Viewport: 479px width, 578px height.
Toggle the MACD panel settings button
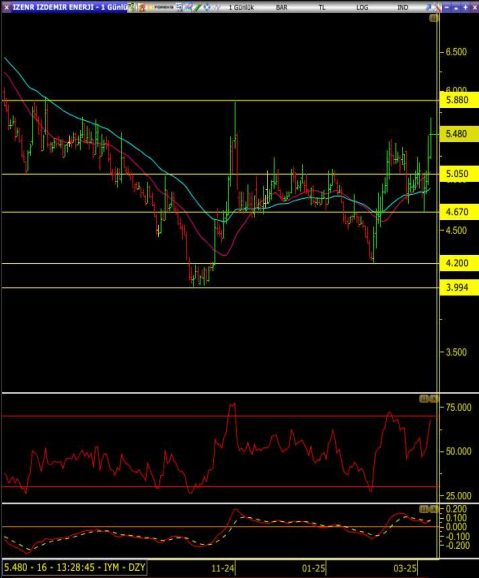pos(424,509)
